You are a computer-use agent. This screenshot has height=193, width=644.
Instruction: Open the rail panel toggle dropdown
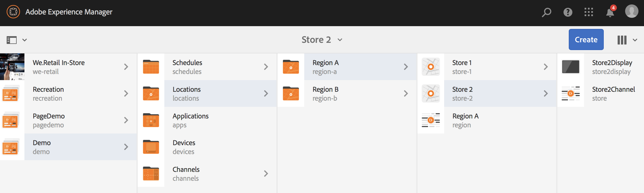(17, 40)
